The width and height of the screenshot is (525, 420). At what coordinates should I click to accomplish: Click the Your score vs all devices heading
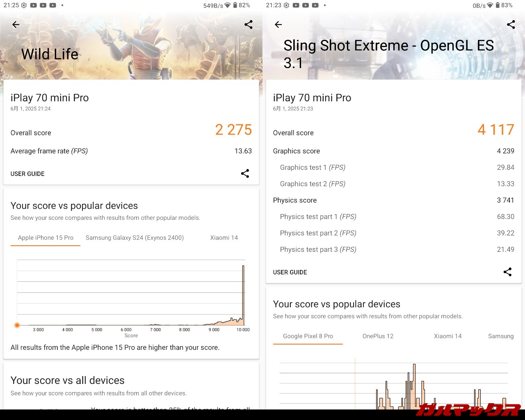67,381
